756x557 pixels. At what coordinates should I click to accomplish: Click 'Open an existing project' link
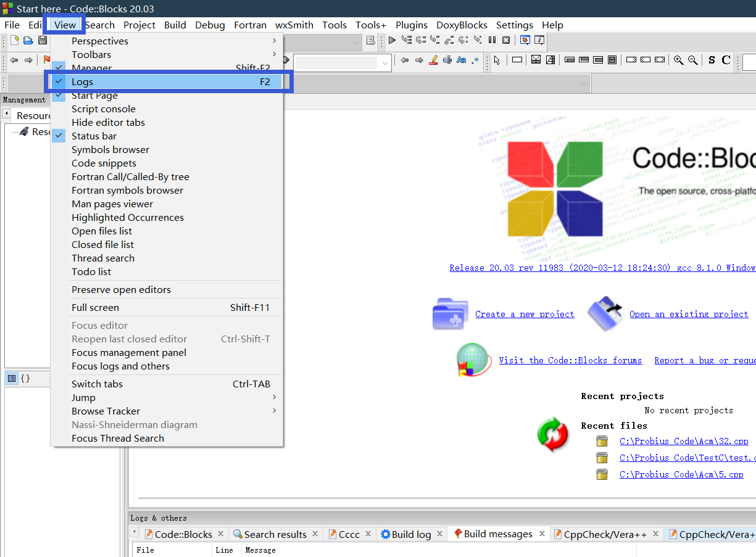(689, 314)
